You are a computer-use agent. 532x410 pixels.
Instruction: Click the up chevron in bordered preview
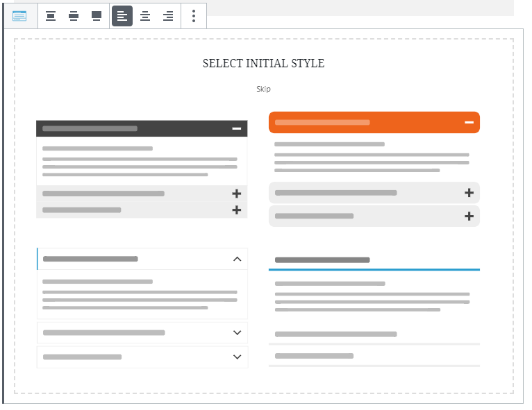pyautogui.click(x=238, y=259)
